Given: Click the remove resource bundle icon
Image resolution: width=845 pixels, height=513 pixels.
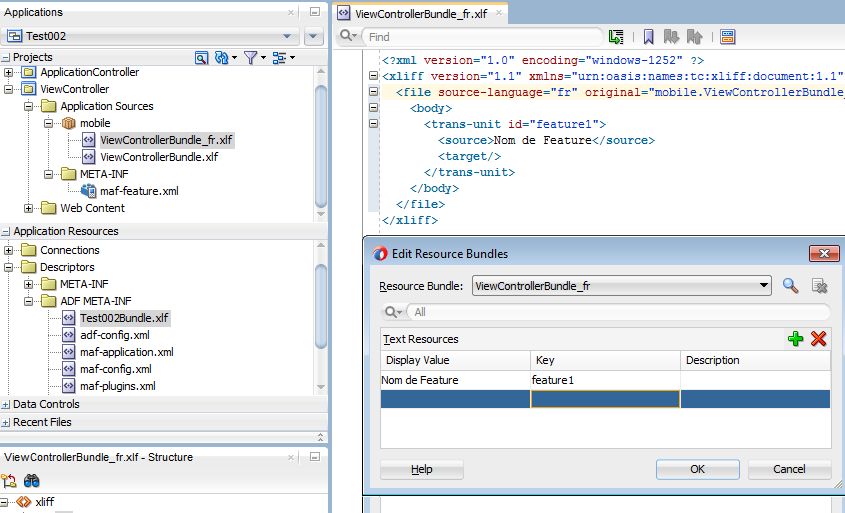Looking at the screenshot, I should (820, 286).
